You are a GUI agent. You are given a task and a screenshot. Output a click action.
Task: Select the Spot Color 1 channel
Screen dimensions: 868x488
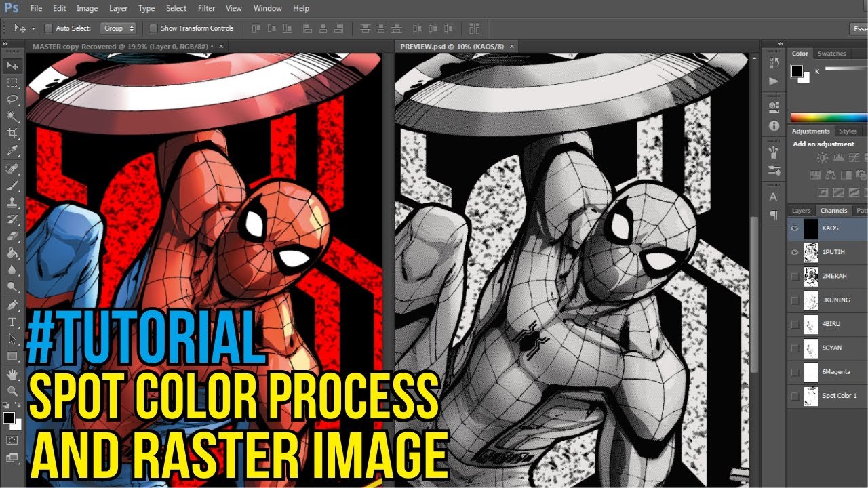(827, 396)
